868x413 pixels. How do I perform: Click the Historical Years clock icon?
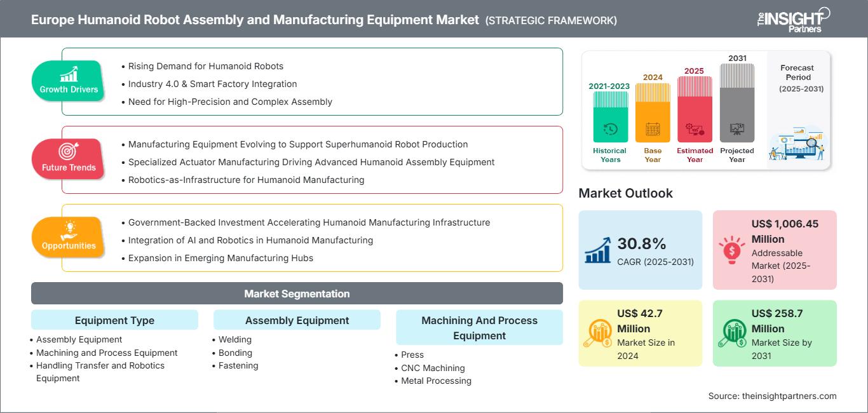(x=610, y=129)
